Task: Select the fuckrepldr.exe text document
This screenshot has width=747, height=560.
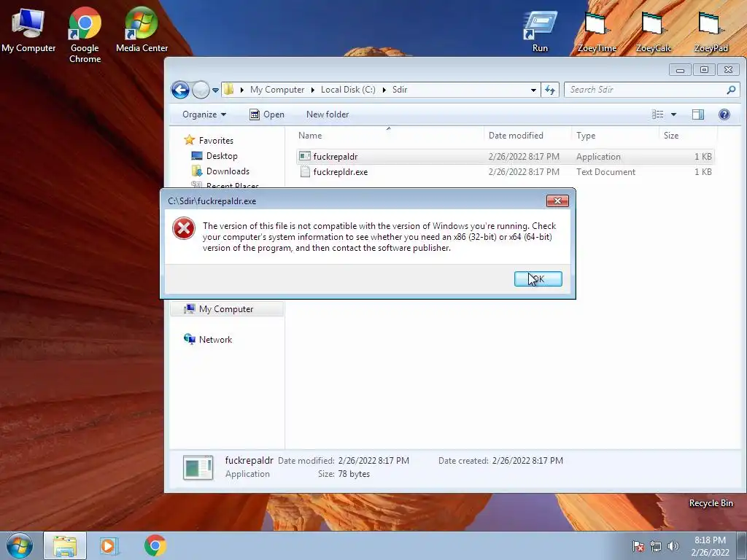Action: [505, 172]
